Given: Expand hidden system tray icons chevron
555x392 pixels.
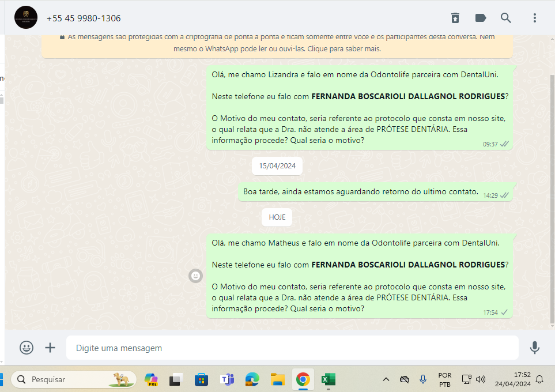Looking at the screenshot, I should [386, 379].
